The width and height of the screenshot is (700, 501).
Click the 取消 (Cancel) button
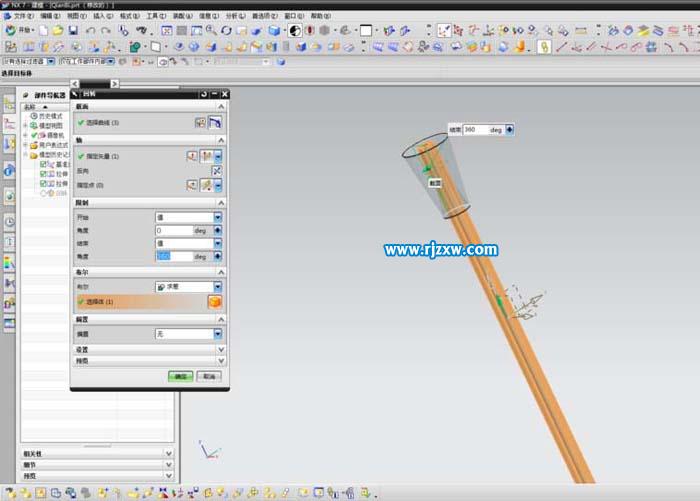(208, 377)
